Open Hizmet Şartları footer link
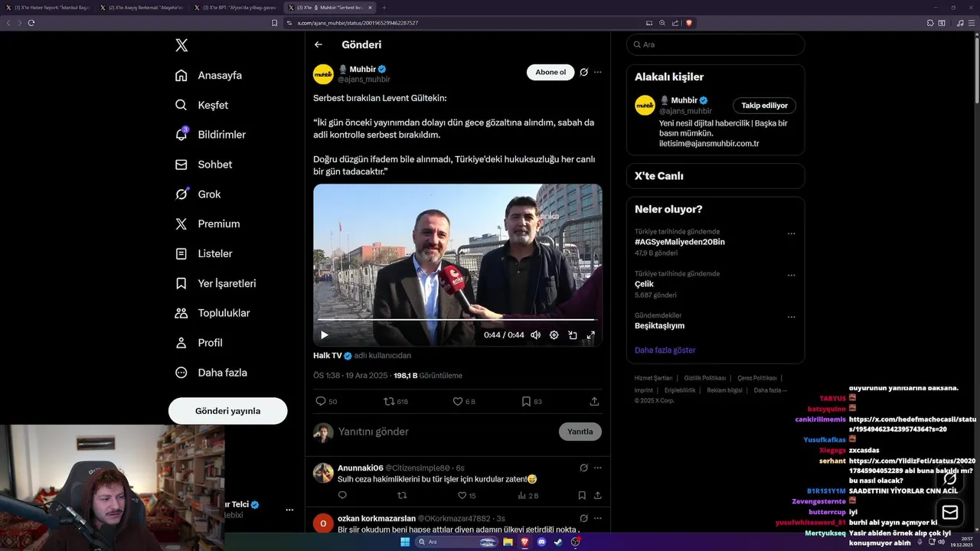Image resolution: width=980 pixels, height=551 pixels. click(653, 378)
